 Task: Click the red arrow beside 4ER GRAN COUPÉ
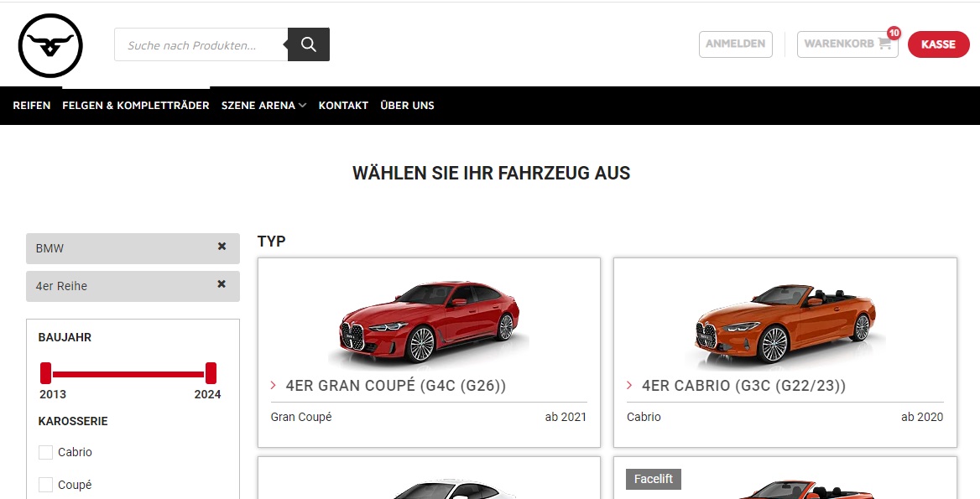[274, 385]
